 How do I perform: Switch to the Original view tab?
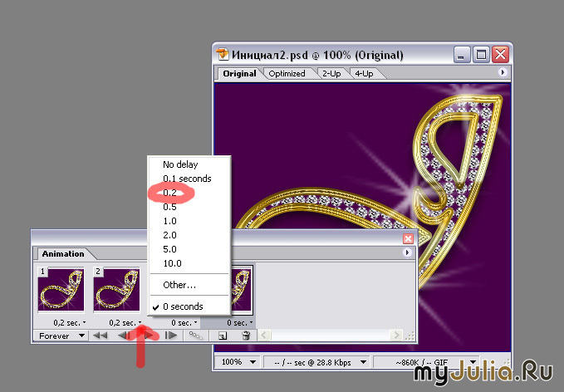[239, 73]
